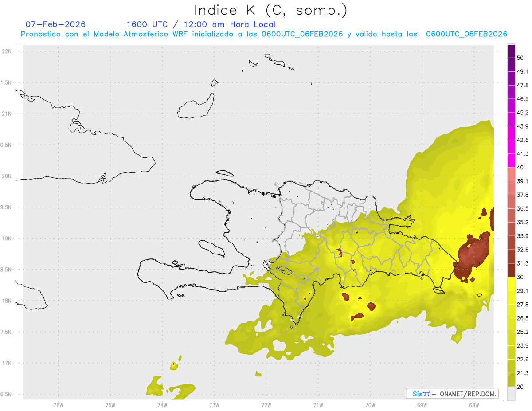Click the color bar value '22.6'
The image size is (532, 411).
(x=523, y=360)
